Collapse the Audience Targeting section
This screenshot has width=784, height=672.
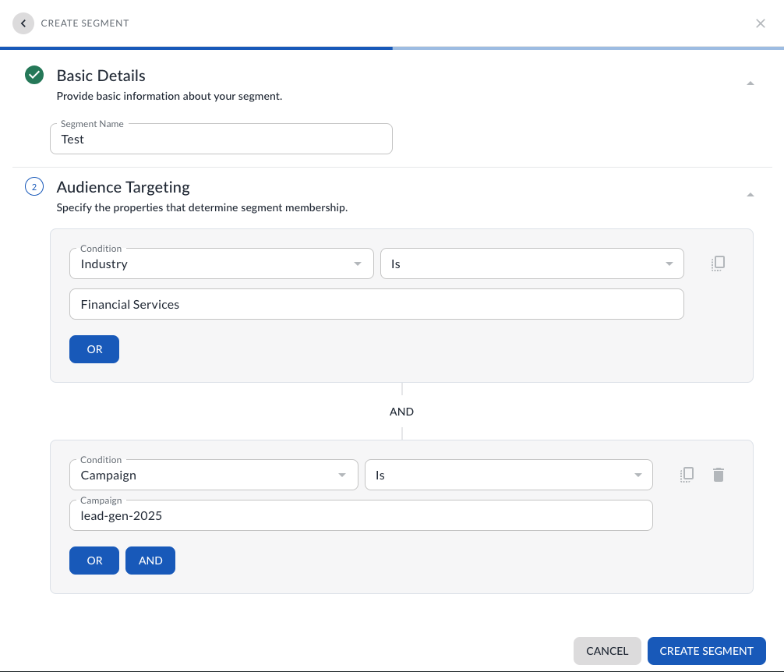pos(750,194)
